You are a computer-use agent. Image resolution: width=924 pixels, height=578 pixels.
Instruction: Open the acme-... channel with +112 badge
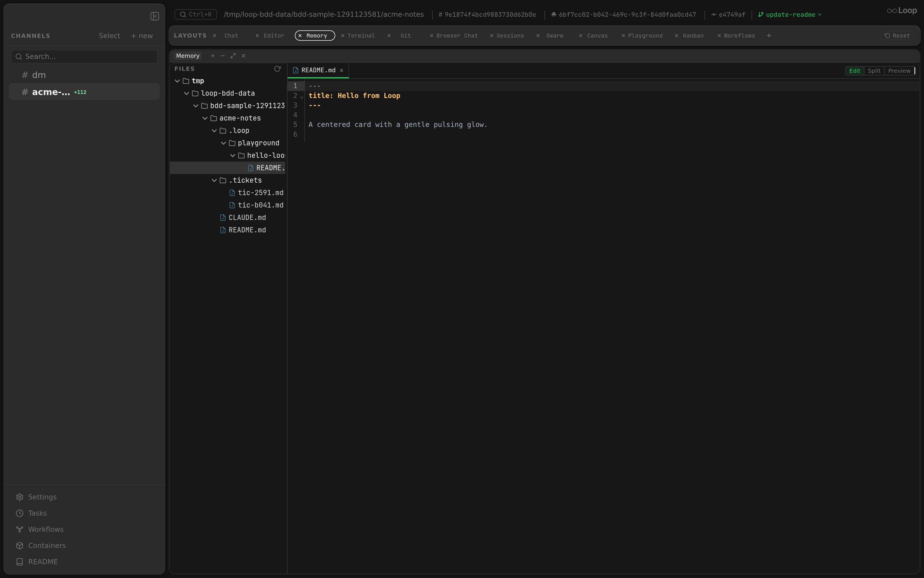pos(84,92)
